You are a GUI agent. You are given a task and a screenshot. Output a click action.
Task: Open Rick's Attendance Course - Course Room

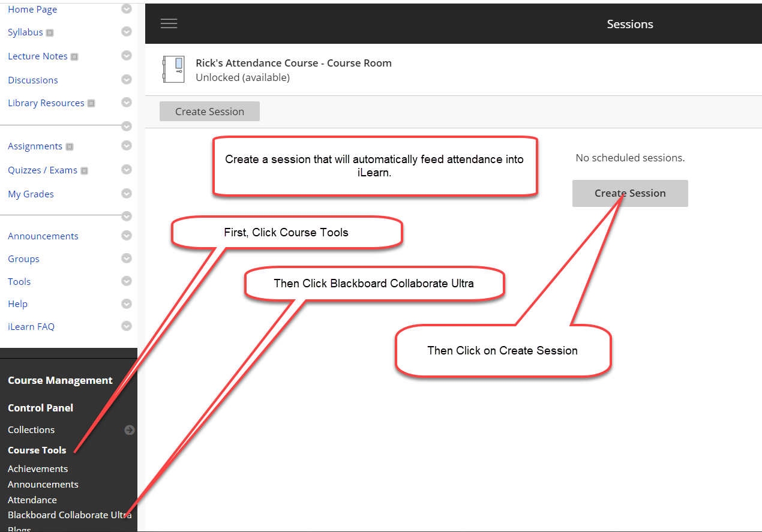(293, 63)
